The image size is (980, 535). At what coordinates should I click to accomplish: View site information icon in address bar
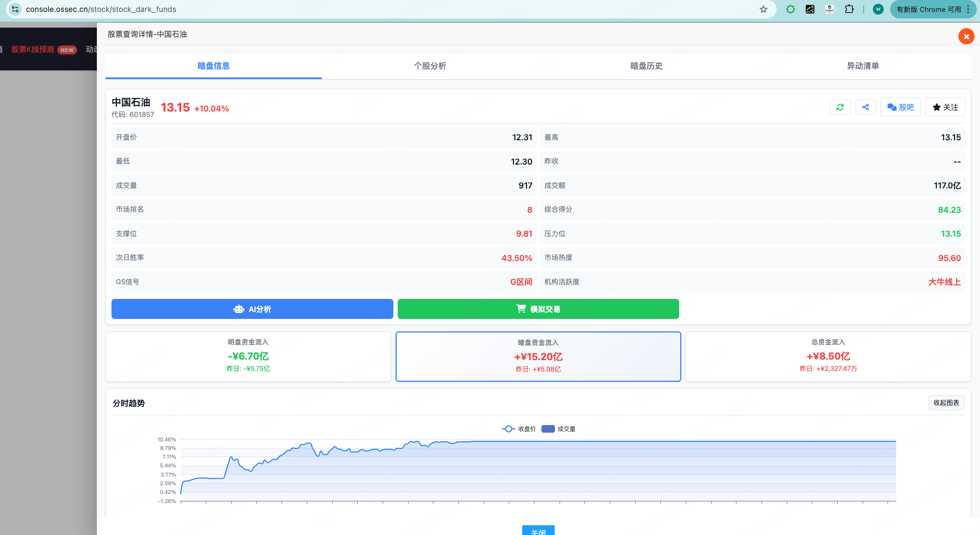tap(15, 9)
